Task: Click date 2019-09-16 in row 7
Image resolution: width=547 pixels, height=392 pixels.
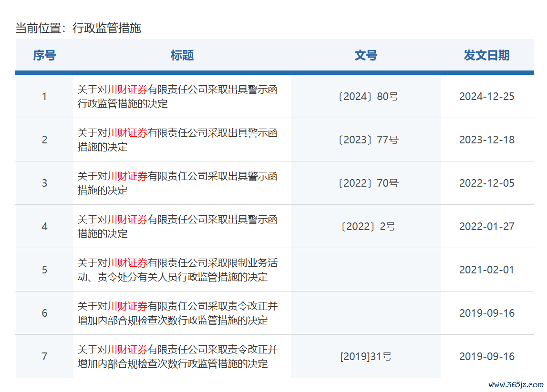Action: [x=486, y=356]
